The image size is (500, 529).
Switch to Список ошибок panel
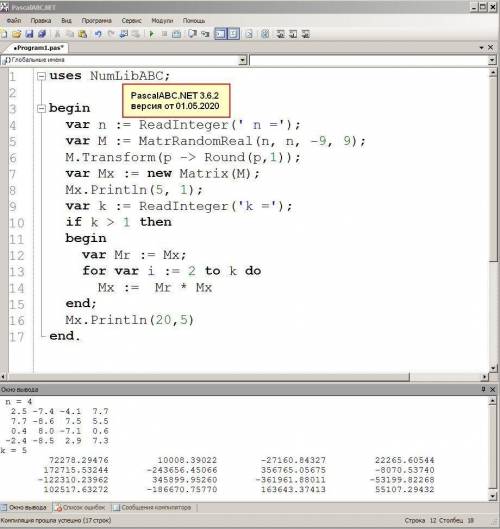pyautogui.click(x=80, y=507)
